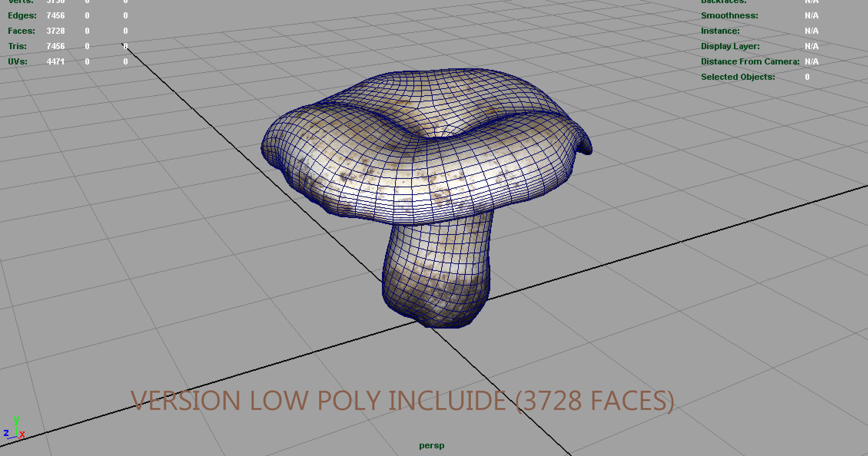Image resolution: width=868 pixels, height=456 pixels.
Task: Click the 'persp' camera name label
Action: [x=432, y=446]
